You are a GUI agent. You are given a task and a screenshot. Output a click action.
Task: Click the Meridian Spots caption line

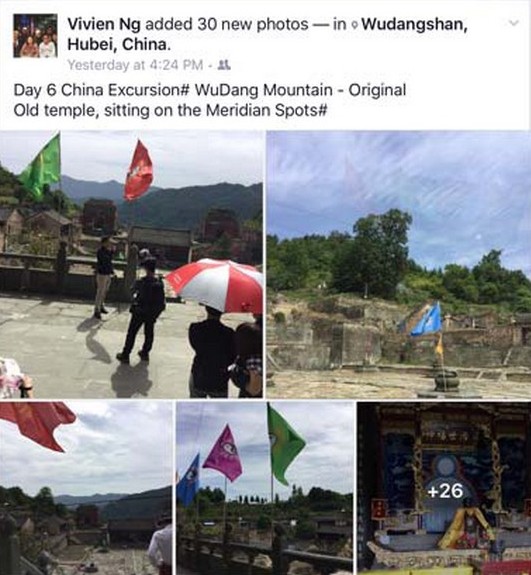tap(170, 110)
